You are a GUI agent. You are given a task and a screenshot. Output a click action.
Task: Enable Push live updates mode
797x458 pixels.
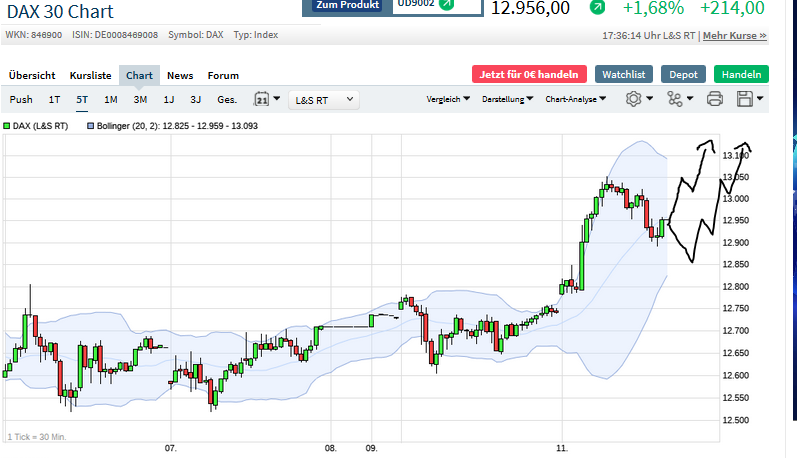tap(21, 99)
